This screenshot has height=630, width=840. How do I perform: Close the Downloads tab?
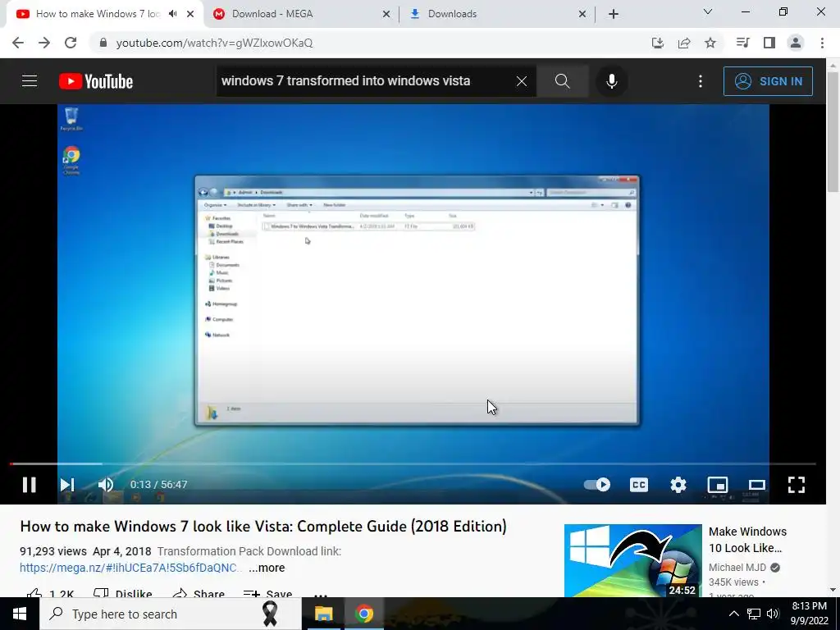pos(582,15)
